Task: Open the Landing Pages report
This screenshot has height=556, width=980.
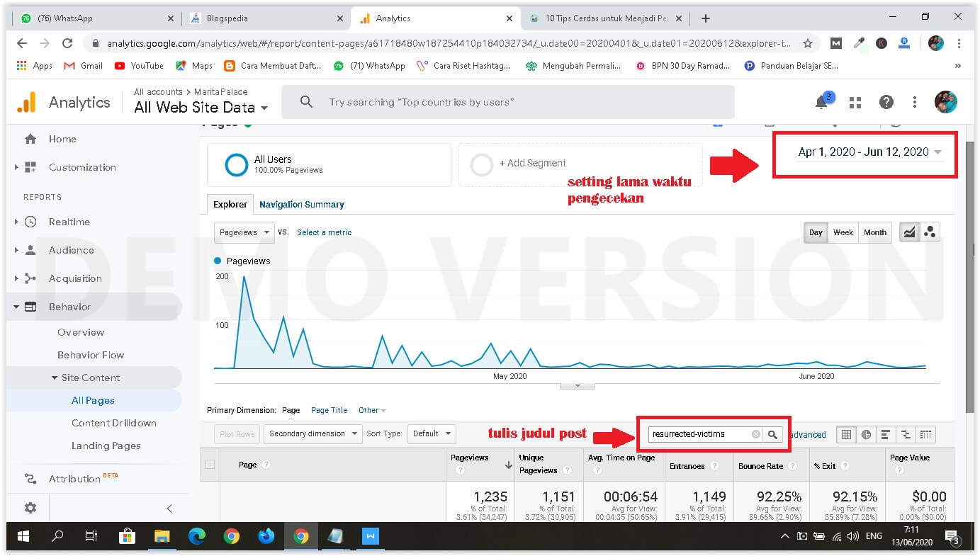Action: tap(106, 446)
